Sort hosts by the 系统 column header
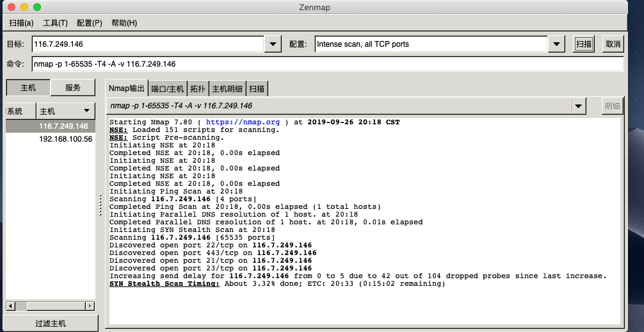This screenshot has width=644, height=332. [x=20, y=111]
